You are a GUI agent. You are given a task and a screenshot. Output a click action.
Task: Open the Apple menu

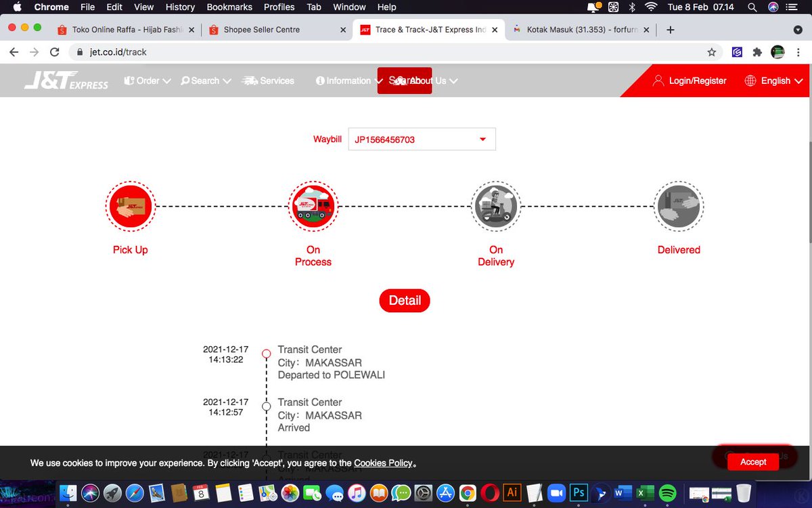17,7
